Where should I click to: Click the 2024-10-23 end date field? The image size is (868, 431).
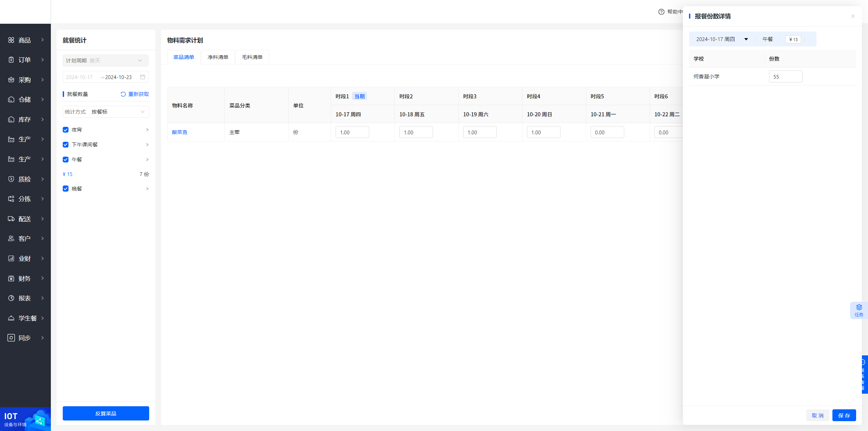point(118,77)
